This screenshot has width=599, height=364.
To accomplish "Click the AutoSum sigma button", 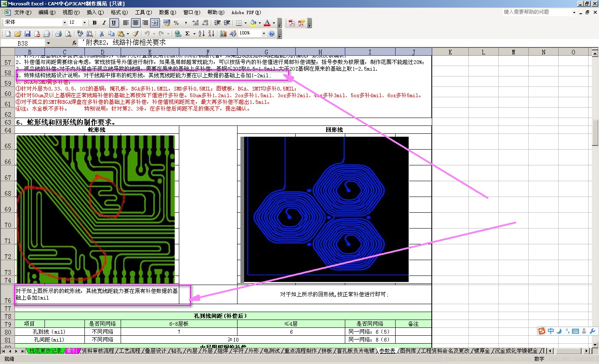I will [x=188, y=34].
